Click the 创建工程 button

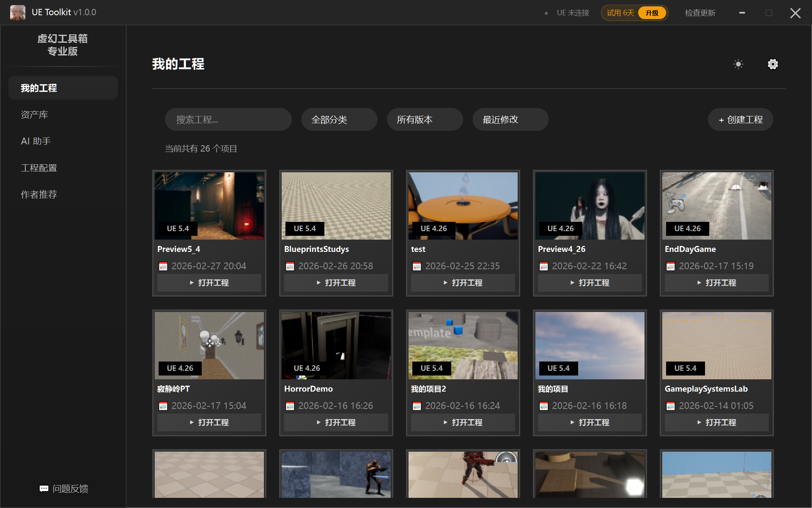(x=741, y=120)
